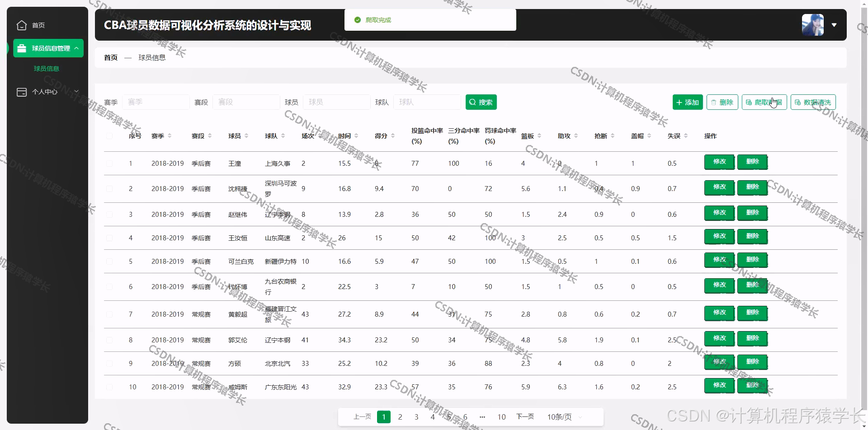The width and height of the screenshot is (868, 430).
Task: Click the home icon in sidebar
Action: [x=22, y=25]
